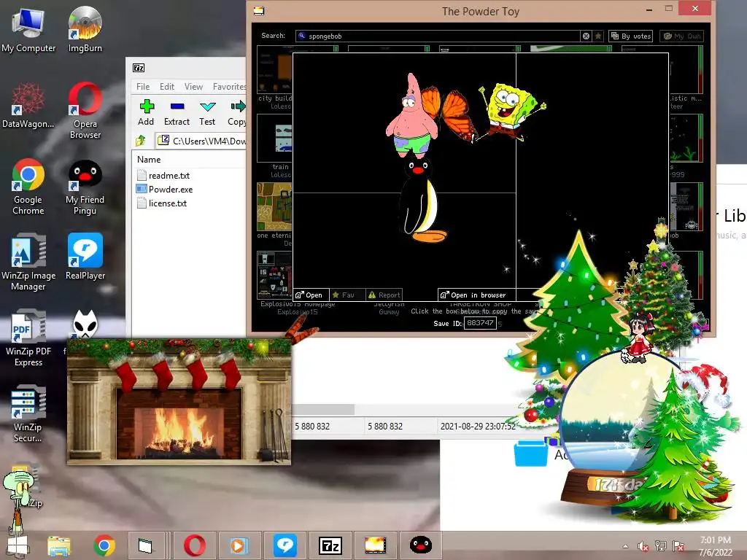Switch to Pingu app on the taskbar
Screen dimensions: 747x560
click(421, 545)
